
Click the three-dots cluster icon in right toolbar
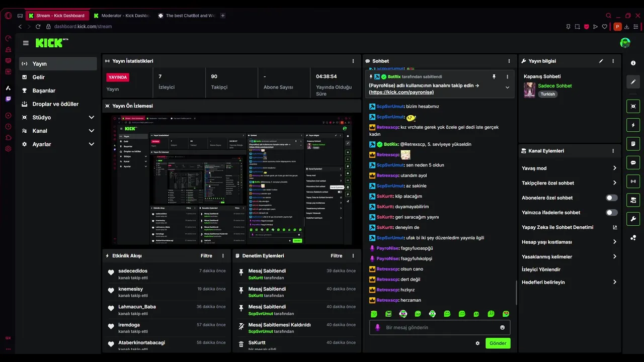pos(633,237)
